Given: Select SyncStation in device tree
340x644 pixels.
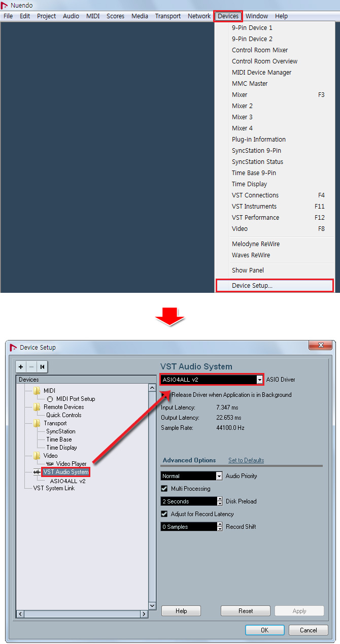Looking at the screenshot, I should coord(61,431).
